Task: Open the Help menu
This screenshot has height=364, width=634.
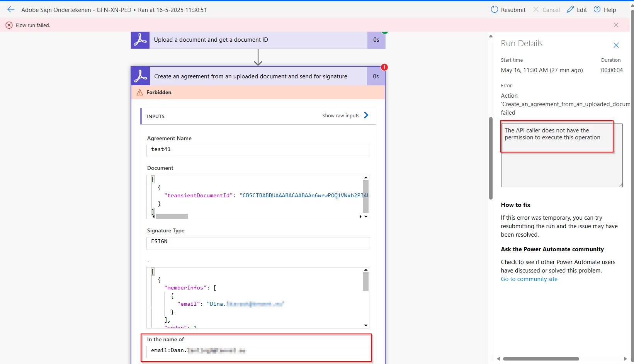Action: (x=605, y=10)
